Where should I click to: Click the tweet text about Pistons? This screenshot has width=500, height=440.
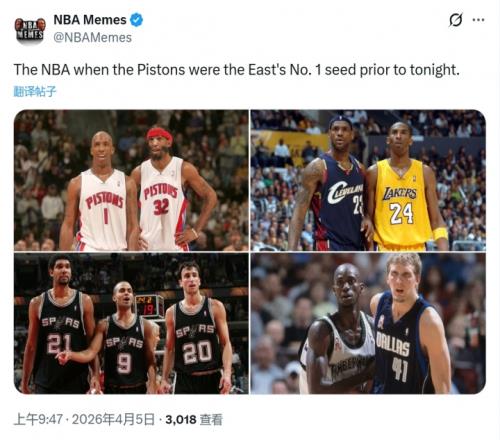click(236, 70)
